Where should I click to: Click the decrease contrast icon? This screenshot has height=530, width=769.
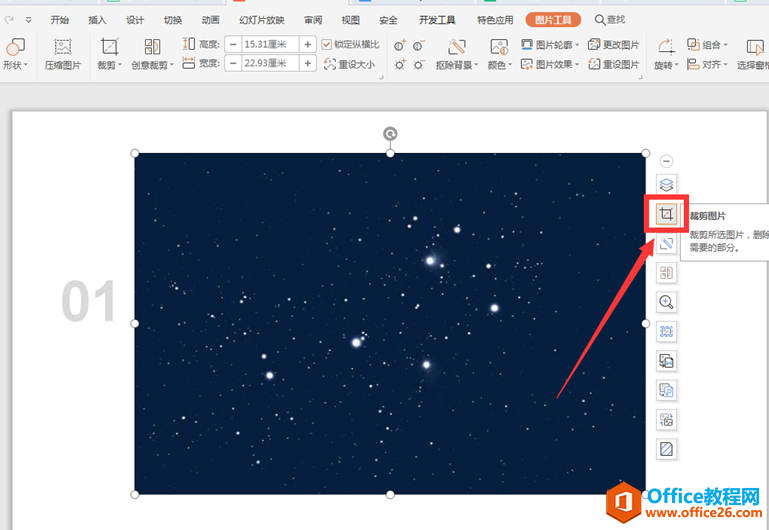[418, 46]
